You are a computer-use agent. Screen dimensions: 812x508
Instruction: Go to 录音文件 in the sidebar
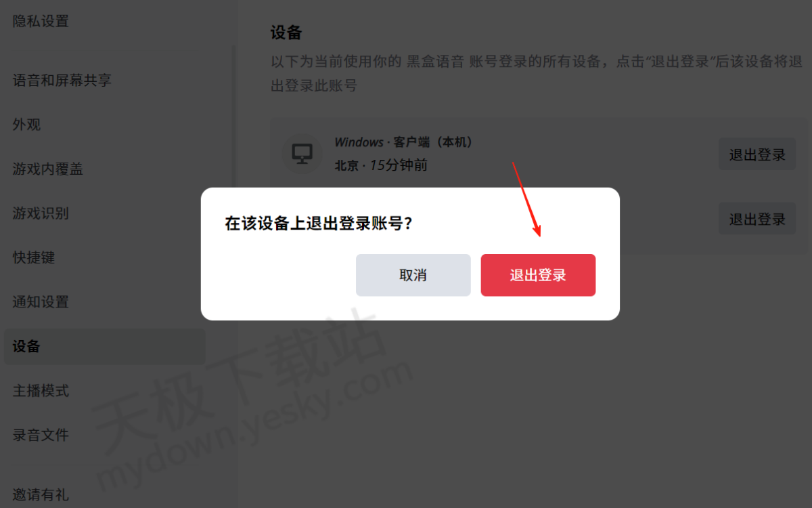tap(41, 435)
